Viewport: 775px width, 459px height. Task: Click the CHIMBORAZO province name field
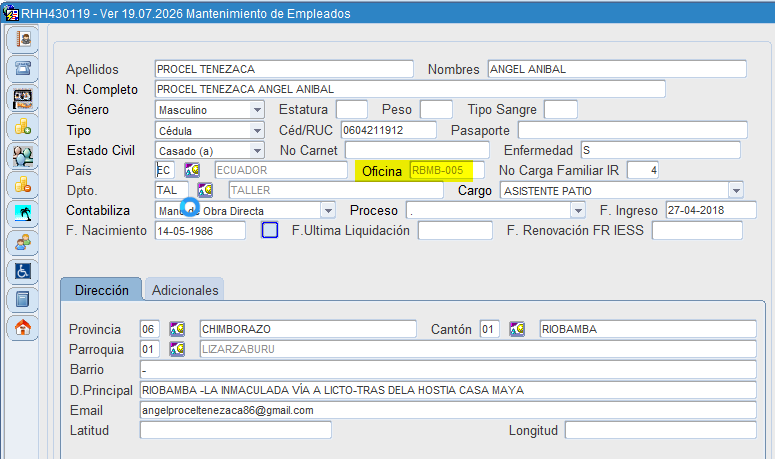tap(308, 329)
